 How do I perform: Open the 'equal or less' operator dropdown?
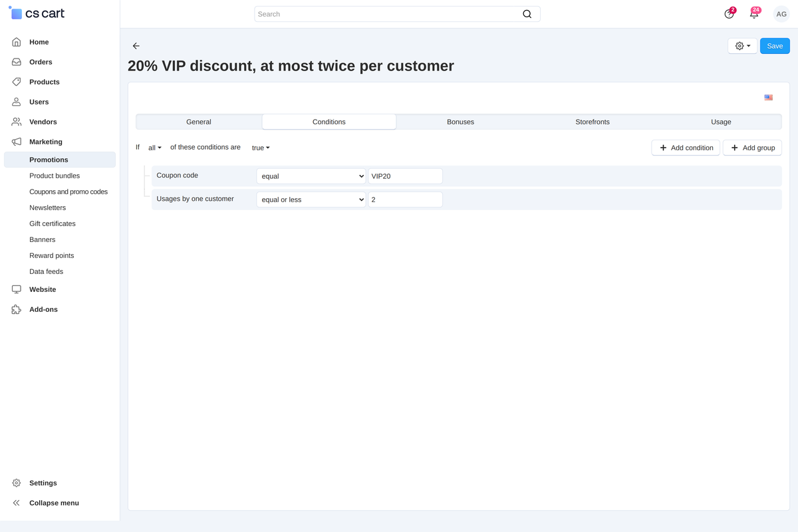(x=311, y=199)
